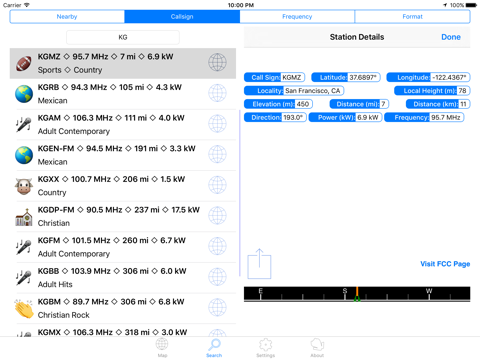
Task: Click the compass heading bar
Action: (x=357, y=294)
